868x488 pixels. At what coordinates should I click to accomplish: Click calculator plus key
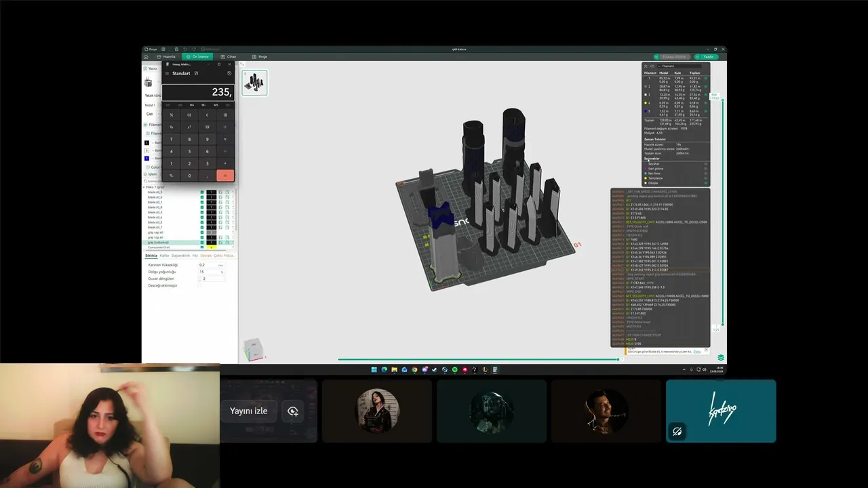pyautogui.click(x=225, y=163)
